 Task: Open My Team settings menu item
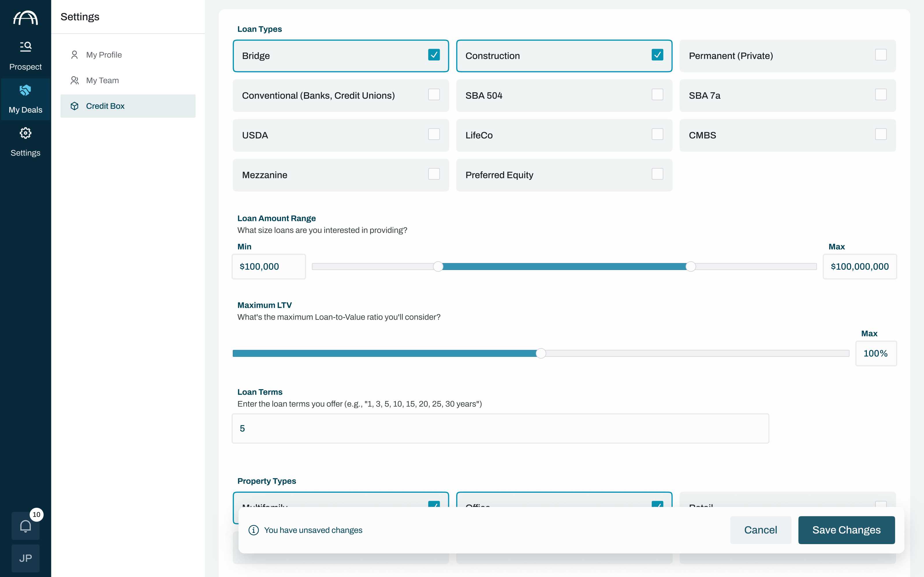[x=102, y=80]
